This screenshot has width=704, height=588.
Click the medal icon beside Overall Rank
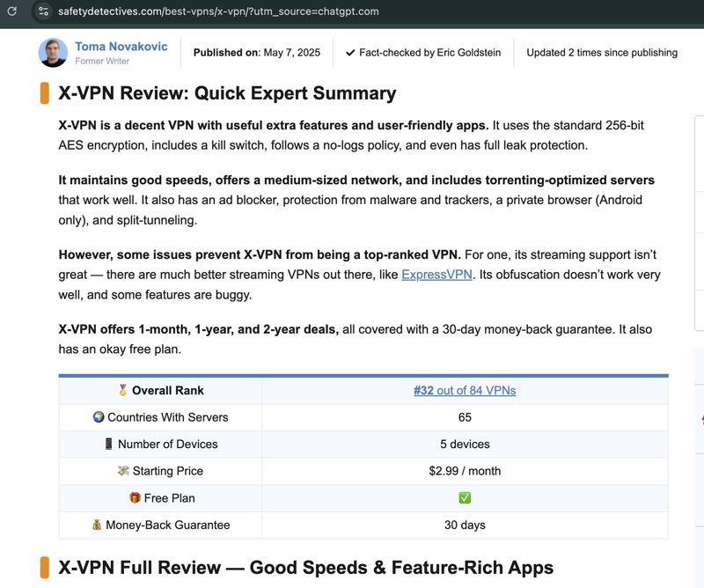[x=124, y=391]
